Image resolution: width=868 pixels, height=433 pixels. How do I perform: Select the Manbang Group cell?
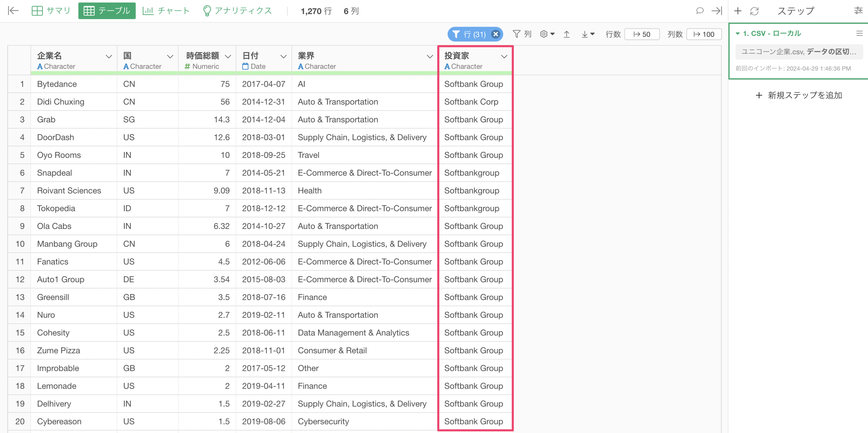pos(74,244)
